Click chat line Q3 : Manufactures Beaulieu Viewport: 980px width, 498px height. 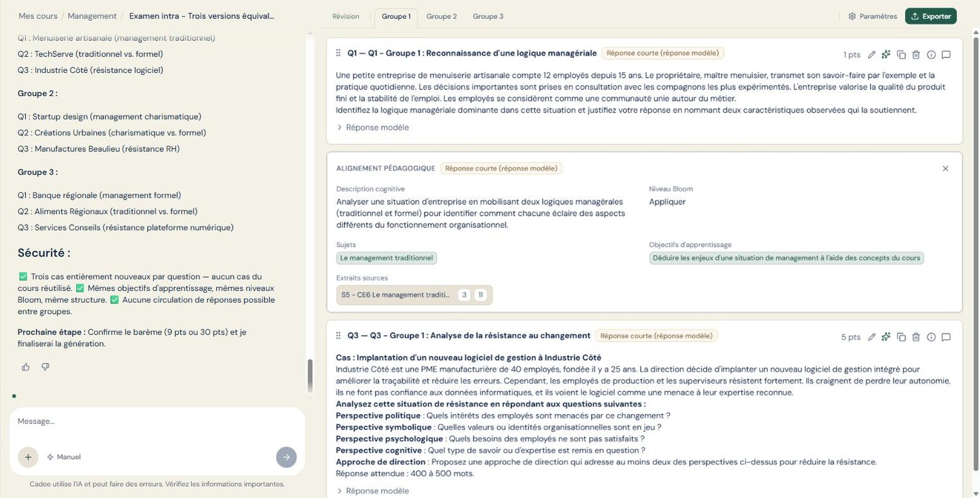(99, 148)
